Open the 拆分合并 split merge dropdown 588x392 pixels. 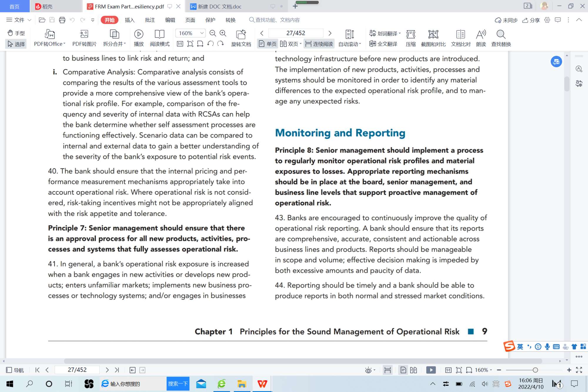pos(114,44)
